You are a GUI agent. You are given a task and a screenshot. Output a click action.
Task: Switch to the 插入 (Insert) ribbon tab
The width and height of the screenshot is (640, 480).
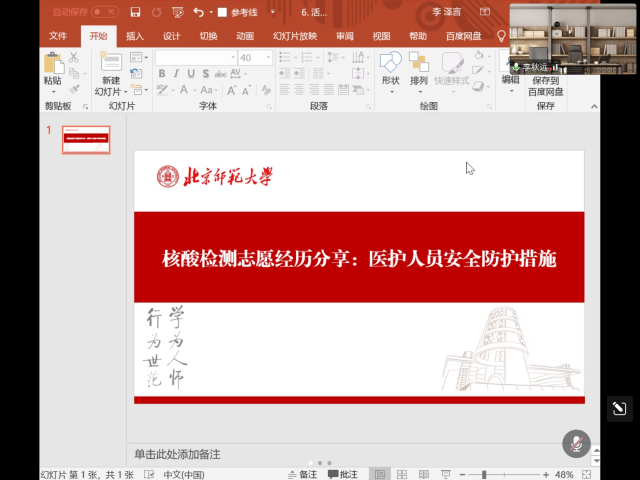point(135,36)
